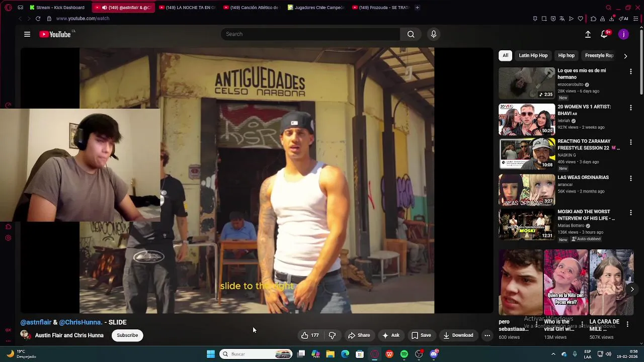Open Microsoft Edge from the taskbar
This screenshot has width=644, height=362.
[x=345, y=354]
